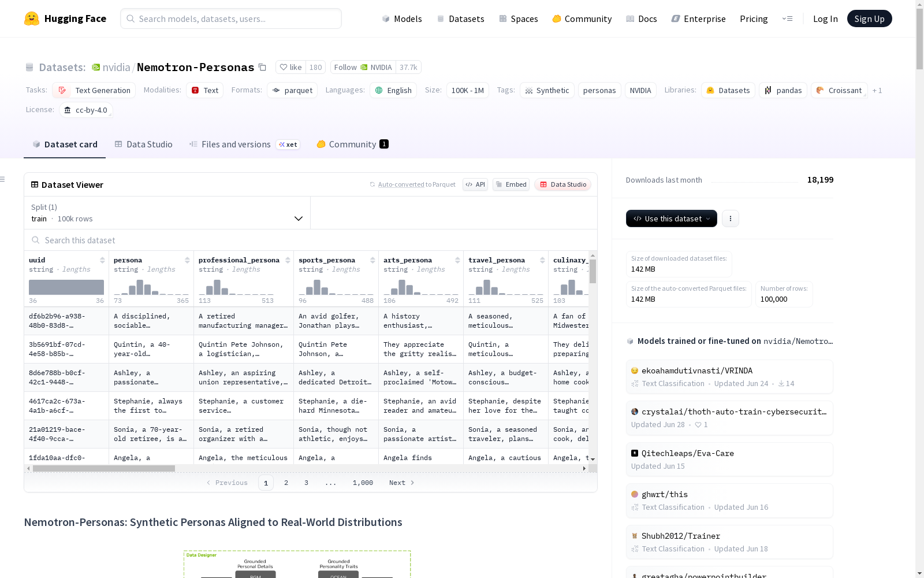The width and height of the screenshot is (924, 578).
Task: Select the English language tag
Action: (393, 90)
